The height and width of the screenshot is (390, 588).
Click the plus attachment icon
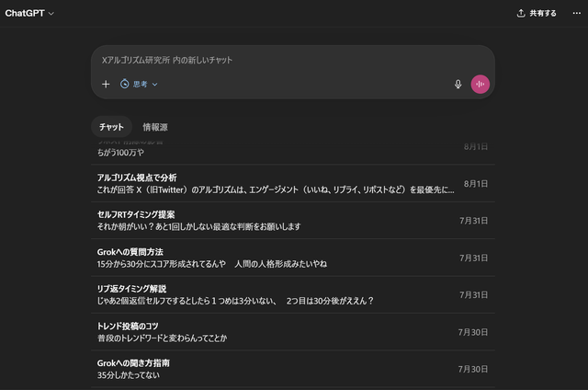pyautogui.click(x=106, y=85)
